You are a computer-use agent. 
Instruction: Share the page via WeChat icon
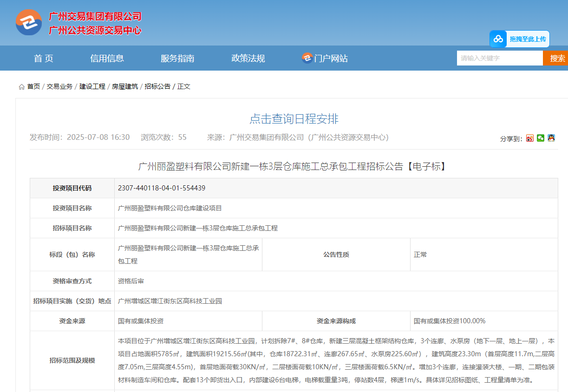(540, 139)
